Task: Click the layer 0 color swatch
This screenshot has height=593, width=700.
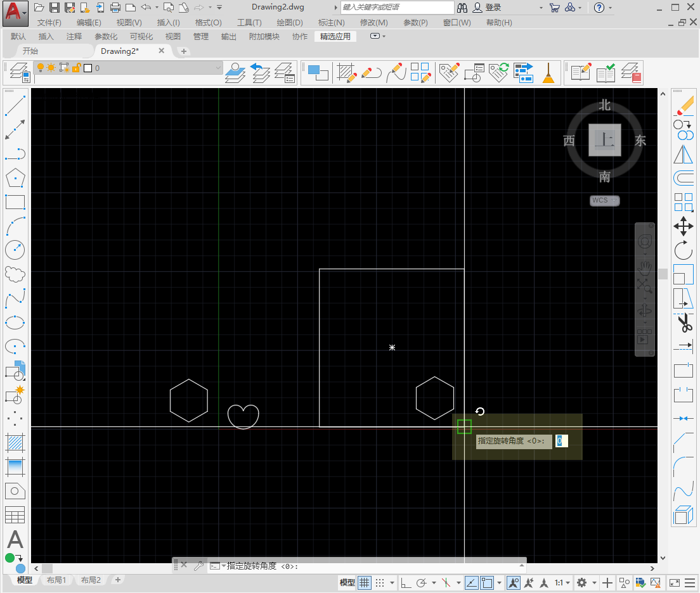Action: (88, 68)
